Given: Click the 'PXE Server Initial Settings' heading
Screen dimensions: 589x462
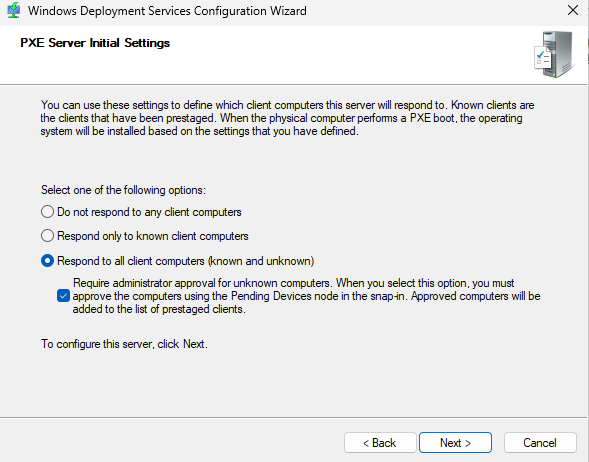Looking at the screenshot, I should tap(95, 43).
